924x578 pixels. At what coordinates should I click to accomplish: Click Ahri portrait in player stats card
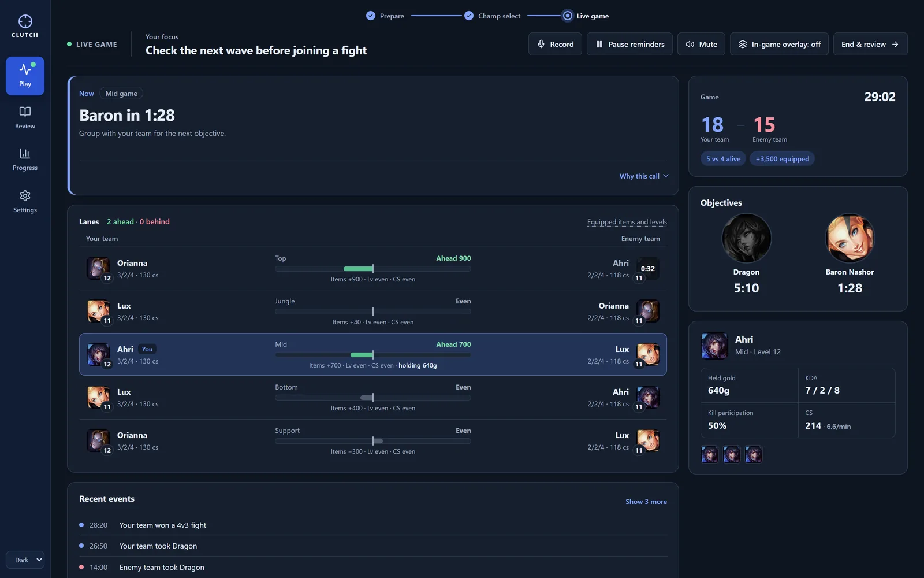coord(714,346)
